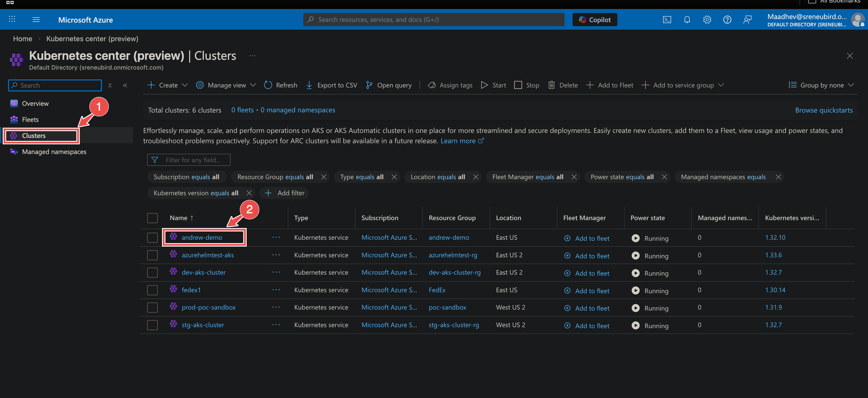Open Cloud Shell from top bar
Viewport: 868px width, 398px height.
pos(667,20)
